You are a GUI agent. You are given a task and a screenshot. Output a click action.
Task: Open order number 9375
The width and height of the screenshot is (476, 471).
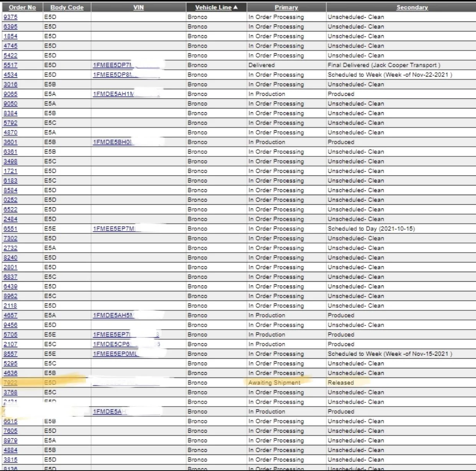click(10, 17)
